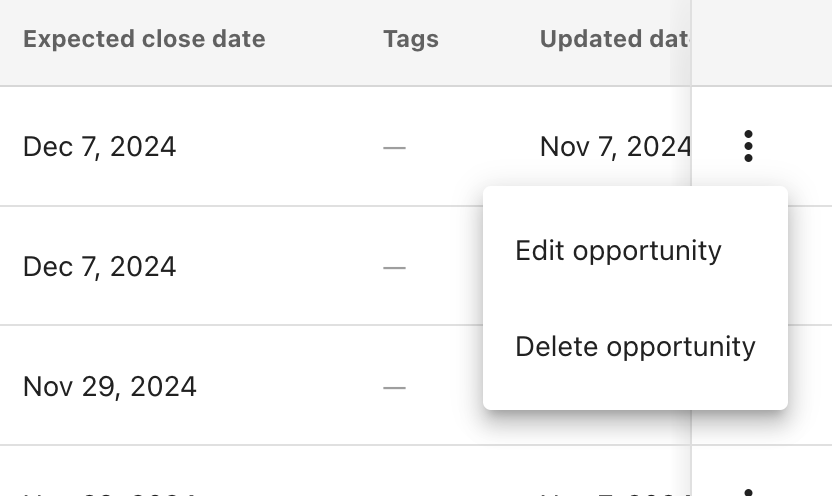This screenshot has width=832, height=496.
Task: Choose Edit opportunity from the popup menu
Action: click(x=618, y=250)
